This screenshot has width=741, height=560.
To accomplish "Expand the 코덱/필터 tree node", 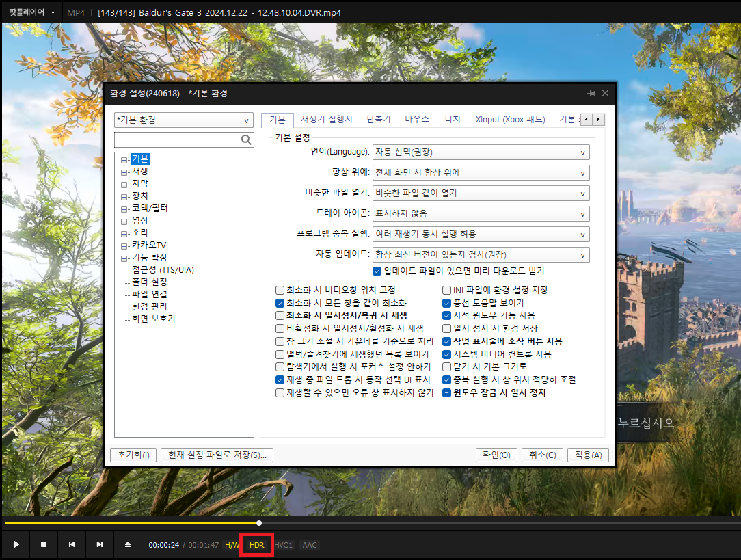I will pos(124,209).
